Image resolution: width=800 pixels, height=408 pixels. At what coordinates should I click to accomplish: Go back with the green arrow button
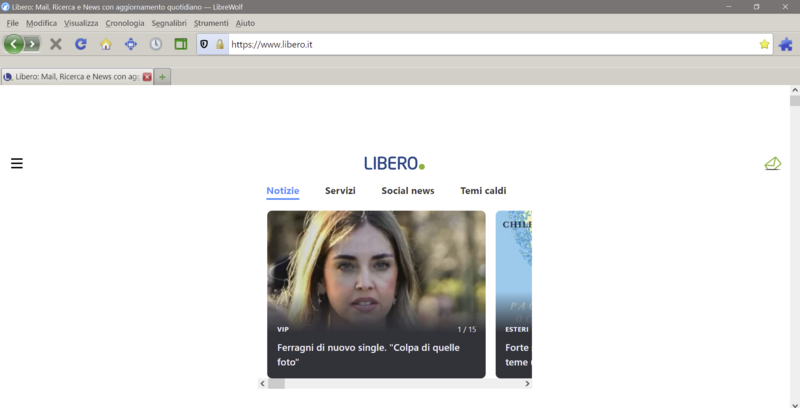click(14, 44)
